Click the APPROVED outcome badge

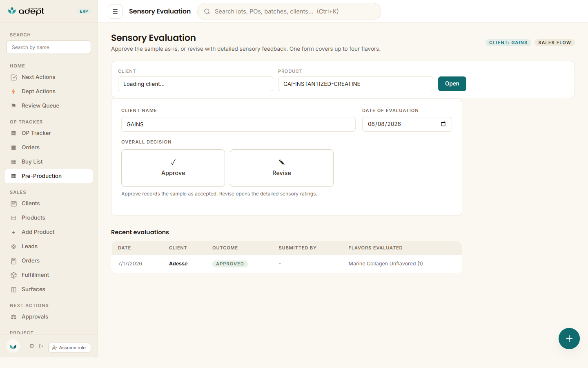(x=230, y=264)
